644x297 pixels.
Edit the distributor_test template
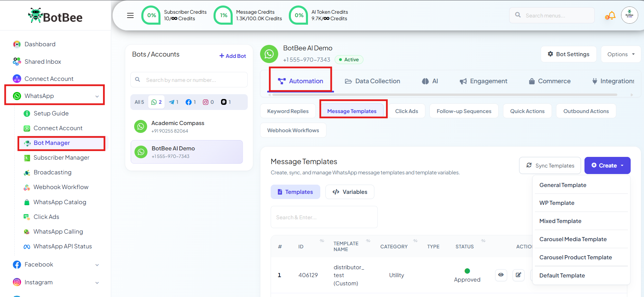[518, 275]
